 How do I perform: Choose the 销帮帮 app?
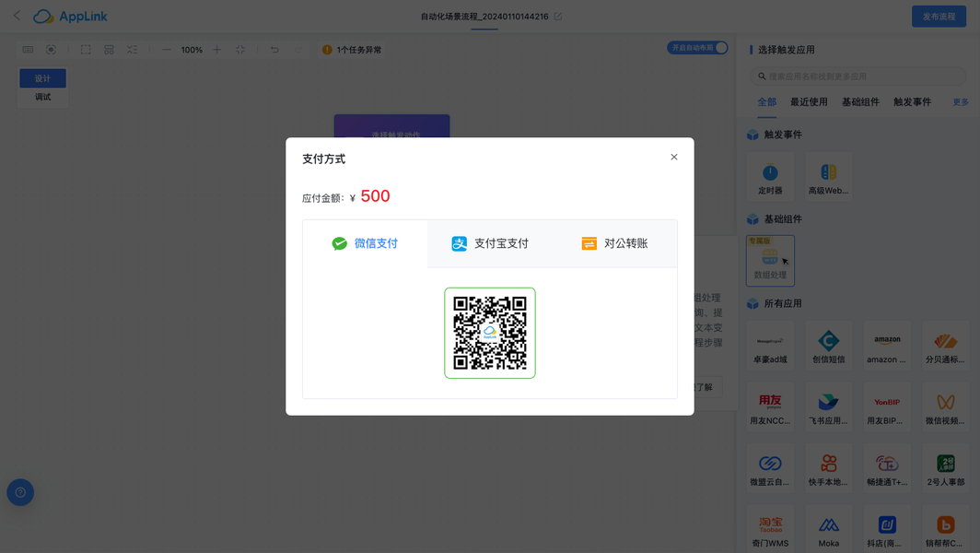[x=946, y=529]
